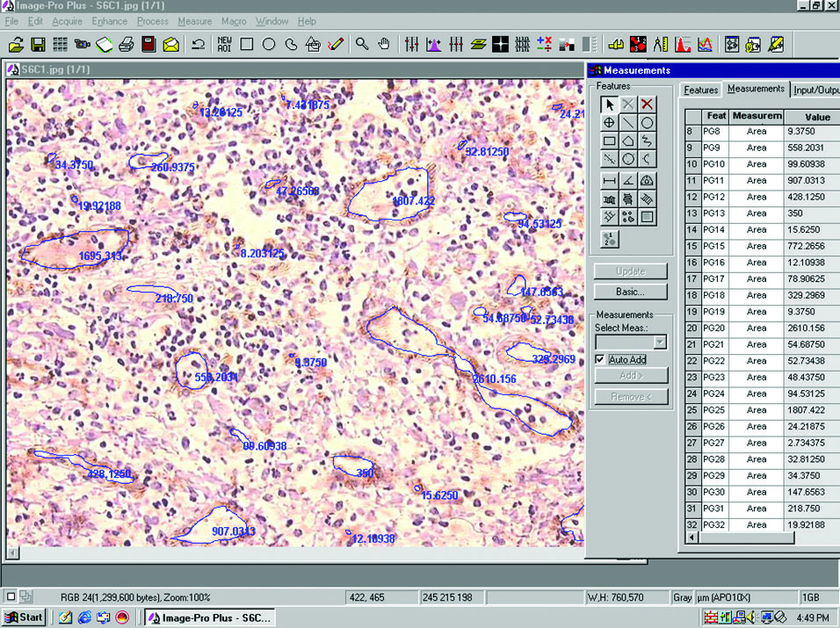The height and width of the screenshot is (628, 840).
Task: Open the Measure menu
Action: coord(194,21)
